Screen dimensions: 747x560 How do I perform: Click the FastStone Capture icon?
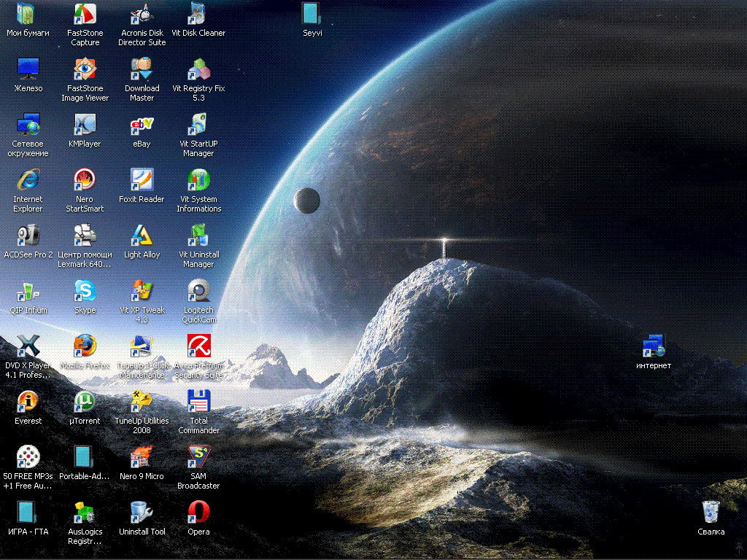[x=85, y=13]
